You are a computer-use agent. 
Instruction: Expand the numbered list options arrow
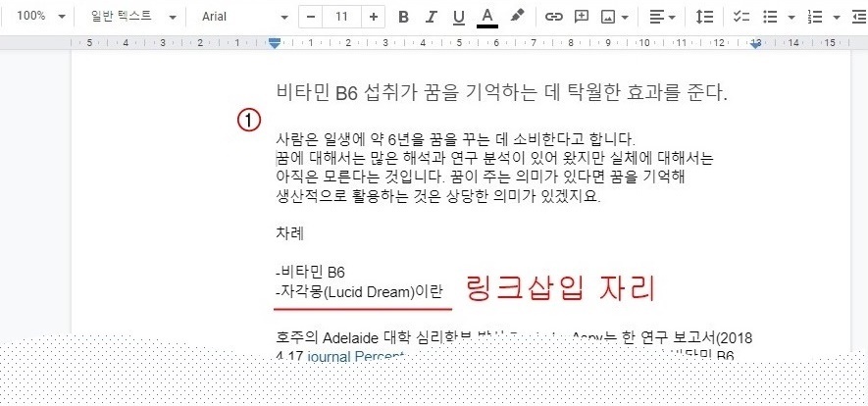pyautogui.click(x=837, y=17)
